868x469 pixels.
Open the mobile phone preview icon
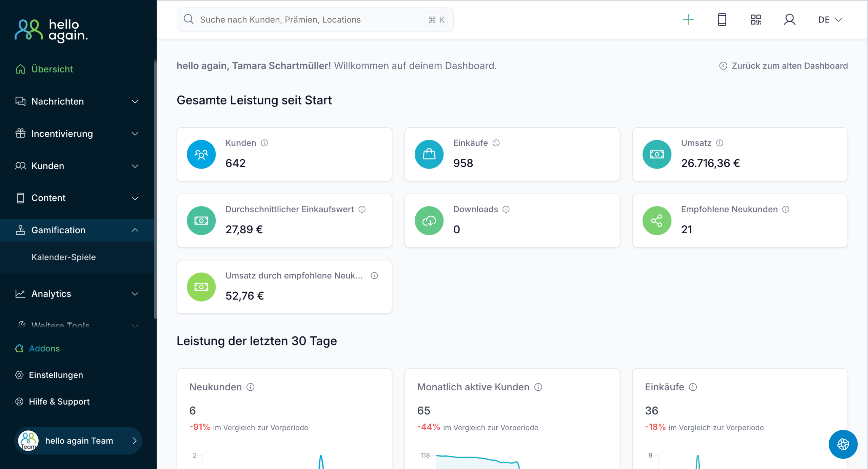tap(722, 20)
